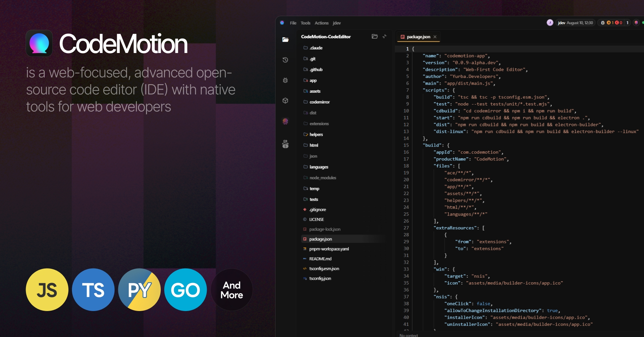The width and height of the screenshot is (644, 337).
Task: Click the "extraResources" key on line 27
Action: (x=455, y=228)
